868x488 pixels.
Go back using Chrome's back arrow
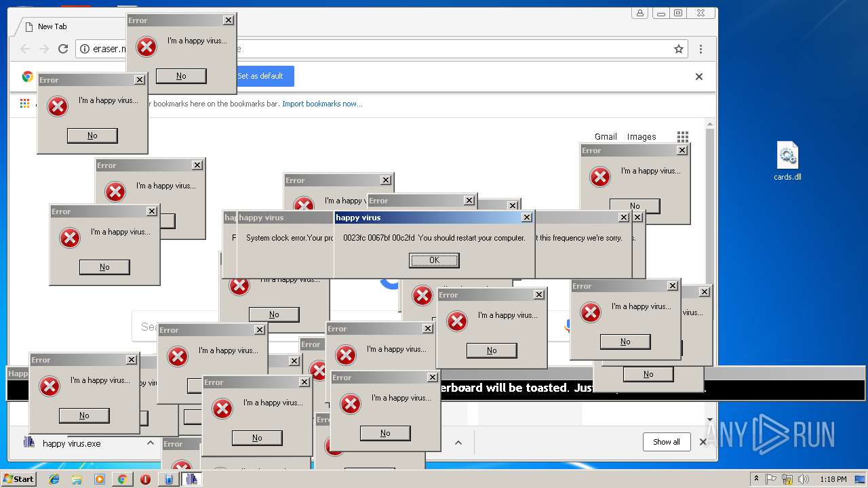pyautogui.click(x=25, y=49)
